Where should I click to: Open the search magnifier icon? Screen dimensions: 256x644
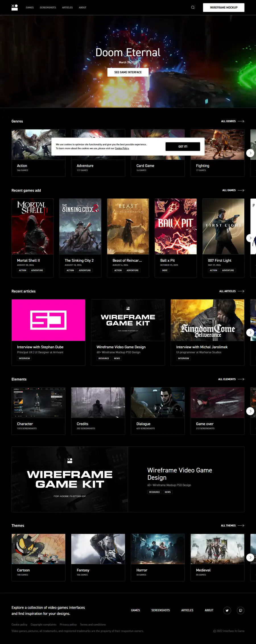pos(193,7)
